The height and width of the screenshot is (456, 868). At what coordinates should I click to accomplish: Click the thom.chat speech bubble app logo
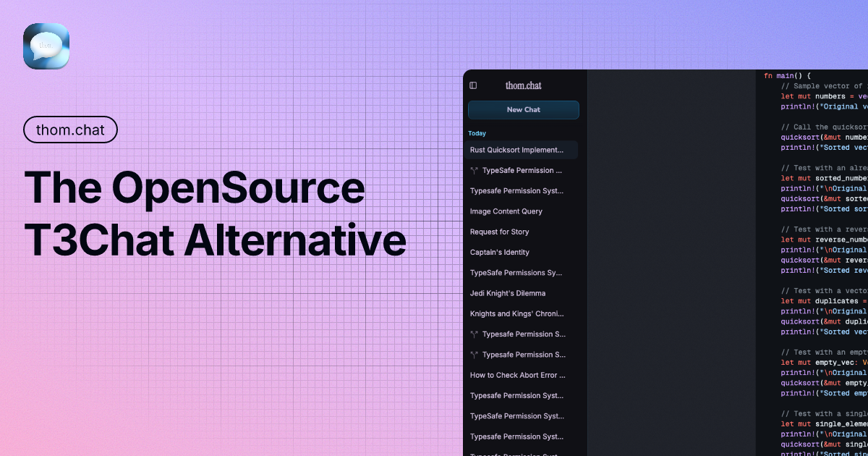(46, 46)
